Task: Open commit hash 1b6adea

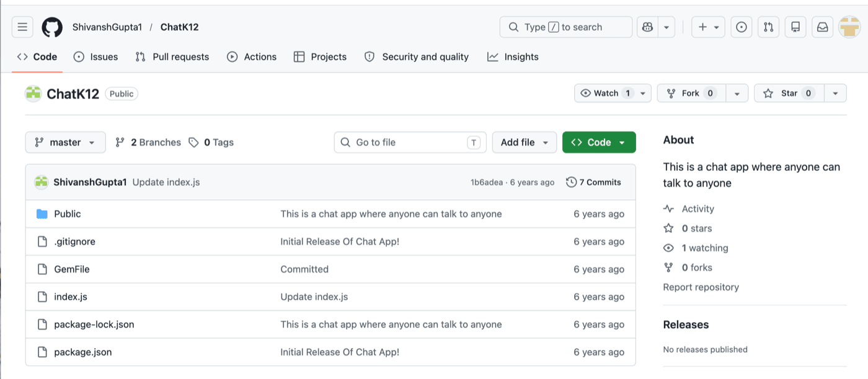Action: click(487, 182)
